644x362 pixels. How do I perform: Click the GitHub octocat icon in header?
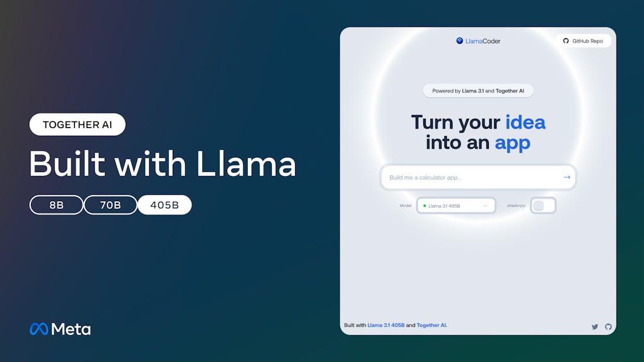coord(566,41)
